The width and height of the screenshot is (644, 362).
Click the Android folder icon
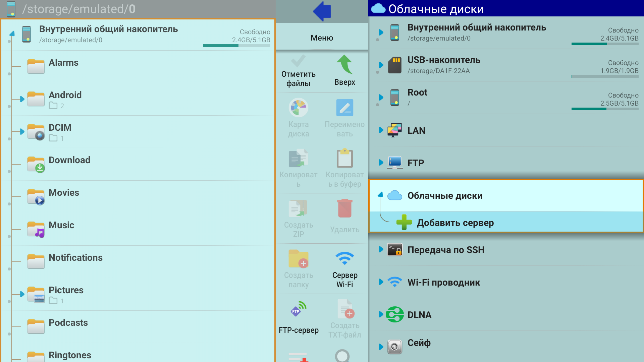click(x=36, y=99)
